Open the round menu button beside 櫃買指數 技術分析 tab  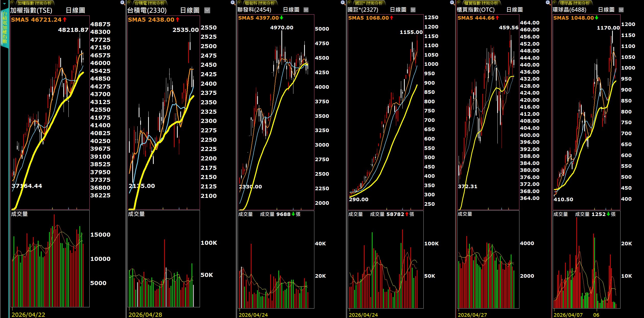click(x=459, y=3)
